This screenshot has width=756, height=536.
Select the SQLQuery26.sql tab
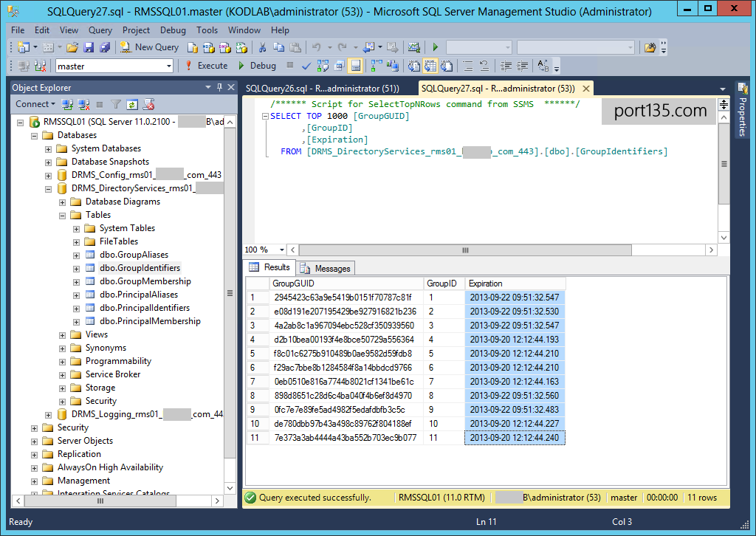(322, 89)
